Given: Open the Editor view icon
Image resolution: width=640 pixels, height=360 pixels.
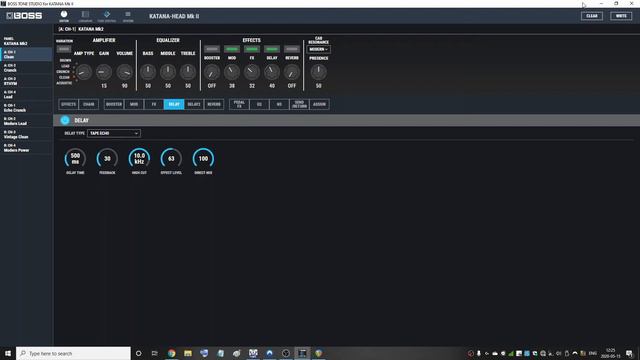Looking at the screenshot, I should point(64,16).
